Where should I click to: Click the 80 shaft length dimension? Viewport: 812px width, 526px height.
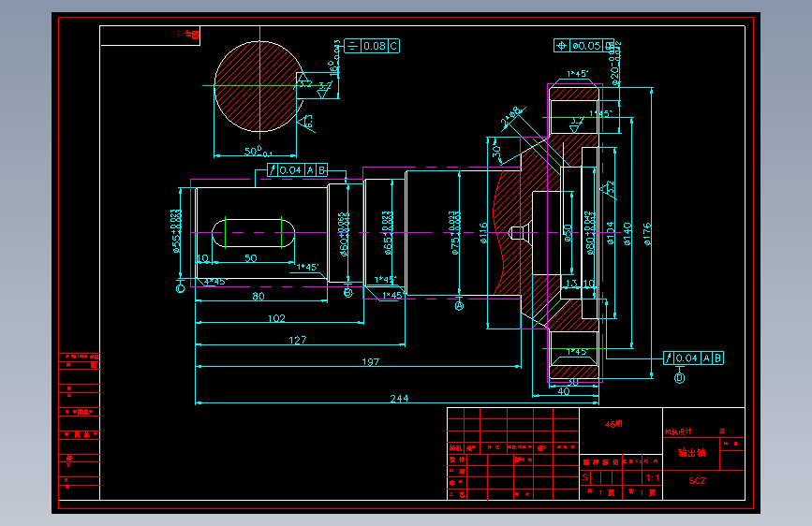click(x=258, y=296)
